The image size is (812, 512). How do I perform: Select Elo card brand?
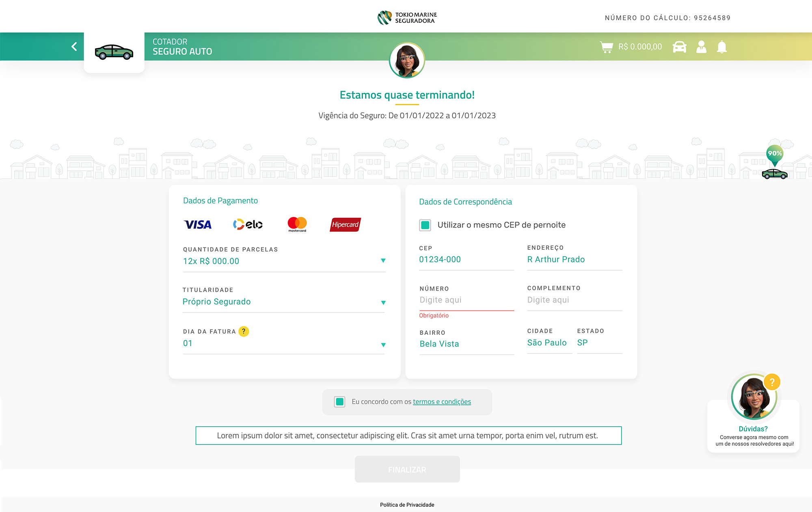248,224
